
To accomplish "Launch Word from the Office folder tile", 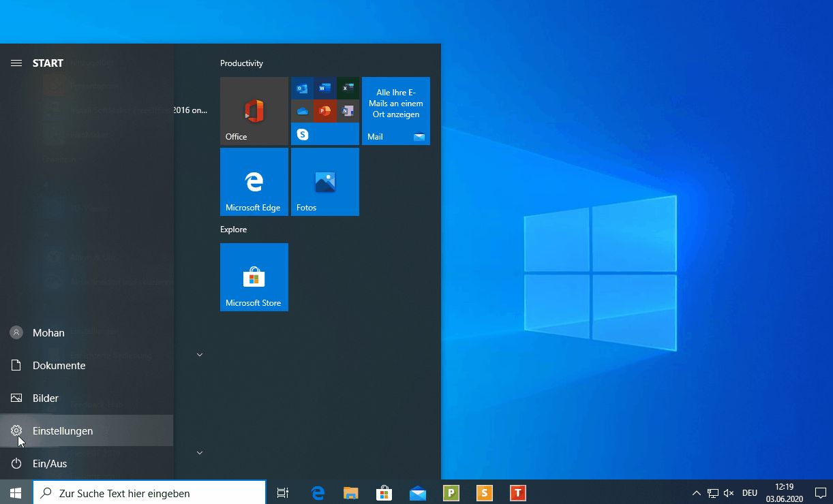I will click(x=325, y=88).
